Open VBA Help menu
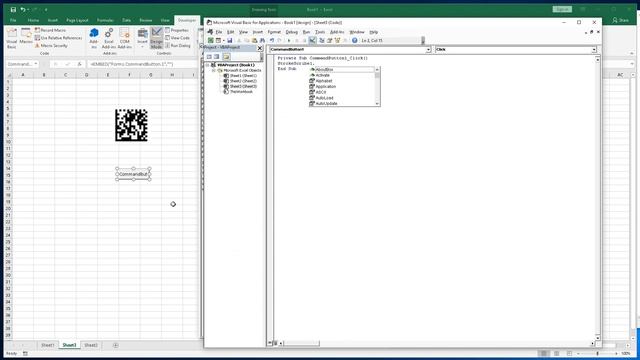This screenshot has width=640, height=360. click(x=373, y=32)
